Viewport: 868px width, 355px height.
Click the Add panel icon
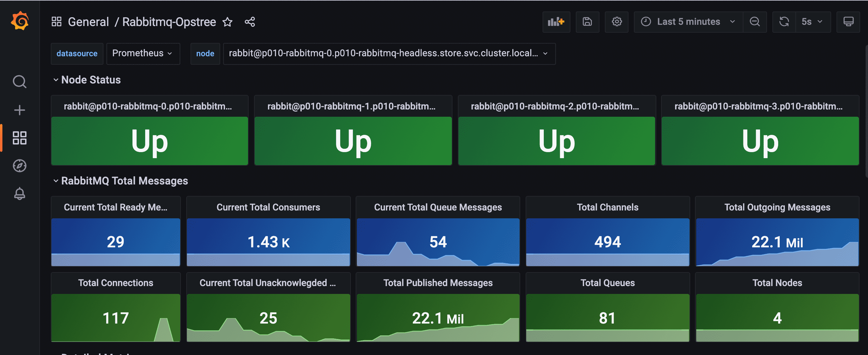pyautogui.click(x=556, y=22)
